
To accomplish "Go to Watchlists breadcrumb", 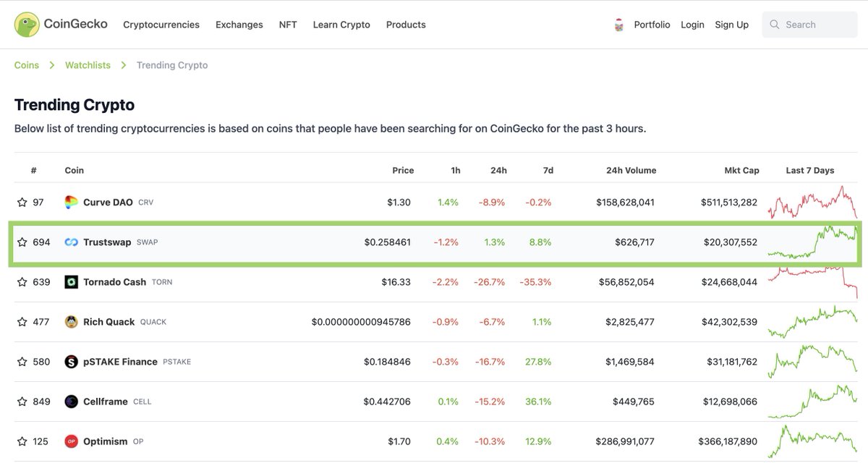I will 88,65.
